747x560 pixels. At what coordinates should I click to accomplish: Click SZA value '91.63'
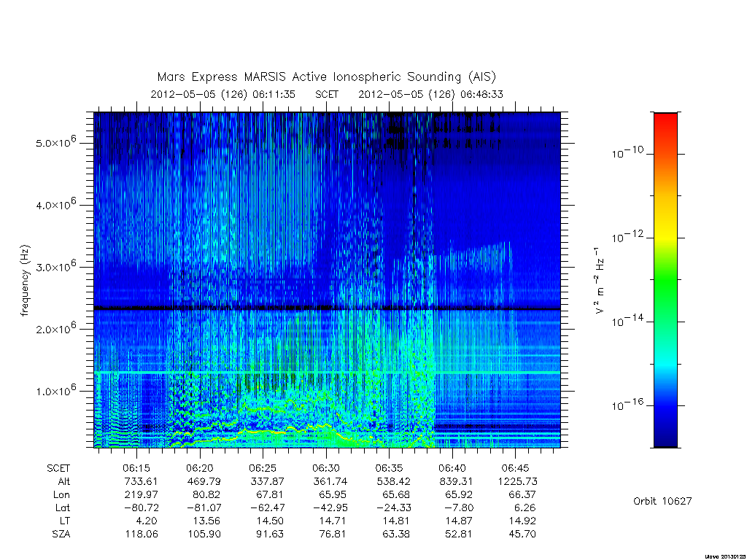click(x=270, y=534)
